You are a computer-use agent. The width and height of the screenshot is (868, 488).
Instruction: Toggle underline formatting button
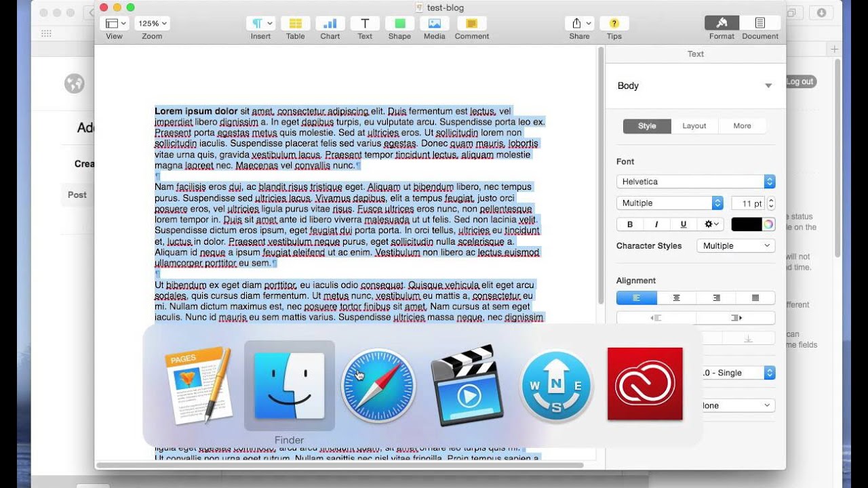(x=683, y=224)
